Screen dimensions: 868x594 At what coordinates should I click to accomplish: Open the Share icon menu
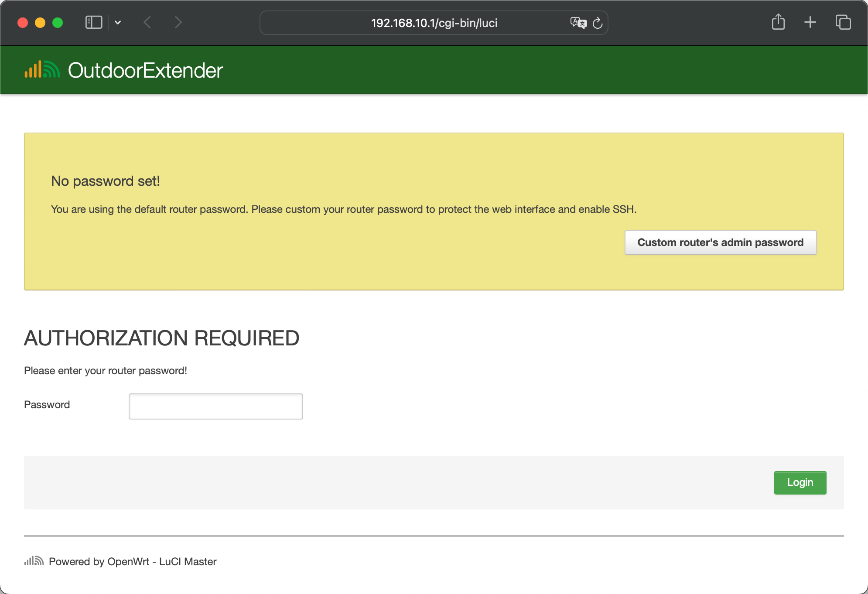pyautogui.click(x=778, y=22)
